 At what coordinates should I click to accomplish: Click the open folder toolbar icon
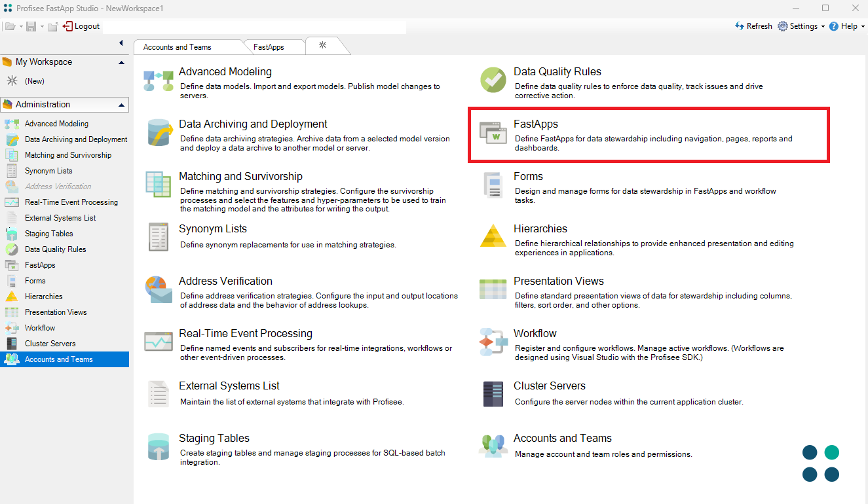[10, 26]
